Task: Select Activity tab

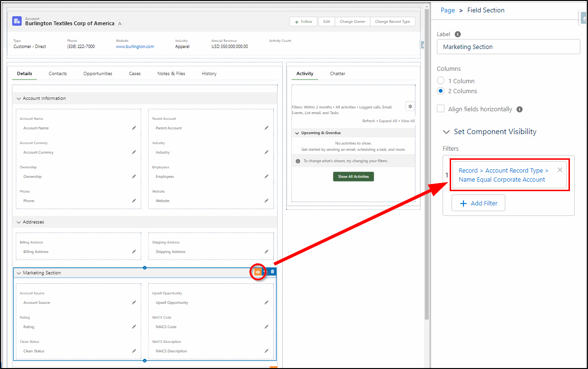Action: click(305, 74)
